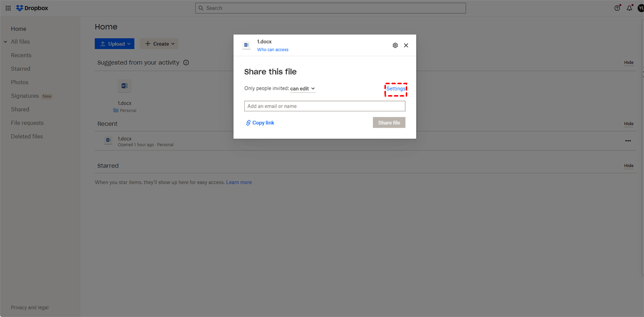
Task: Click the Dropbox logo
Action: 32,8
